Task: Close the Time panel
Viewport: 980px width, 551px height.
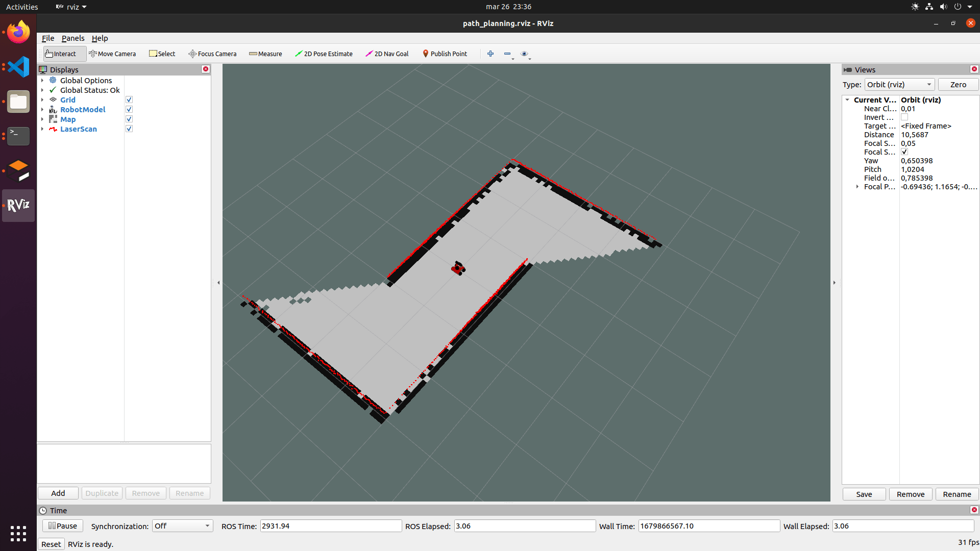Action: pyautogui.click(x=974, y=510)
